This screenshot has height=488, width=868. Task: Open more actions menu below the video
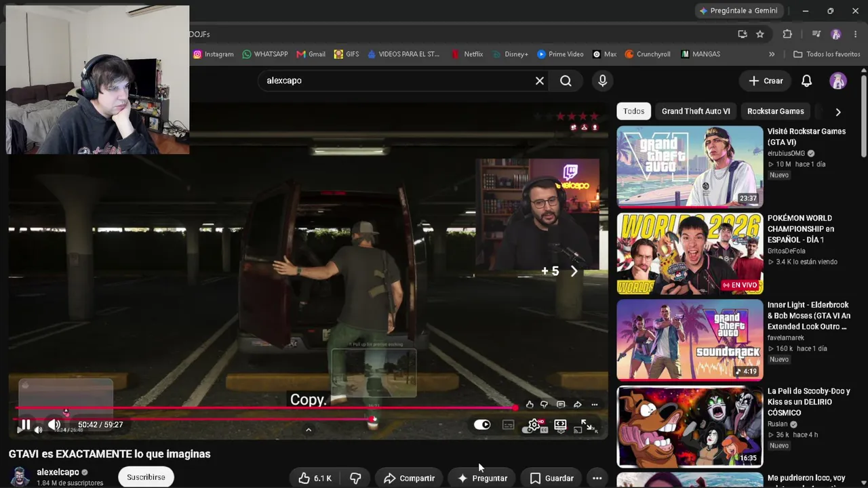tap(597, 478)
